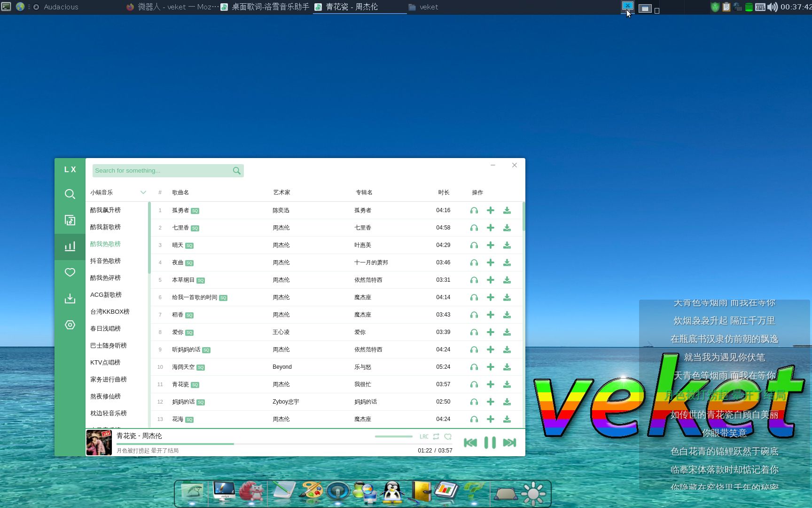The width and height of the screenshot is (812, 508).
Task: Pause the currently playing song
Action: [489, 443]
